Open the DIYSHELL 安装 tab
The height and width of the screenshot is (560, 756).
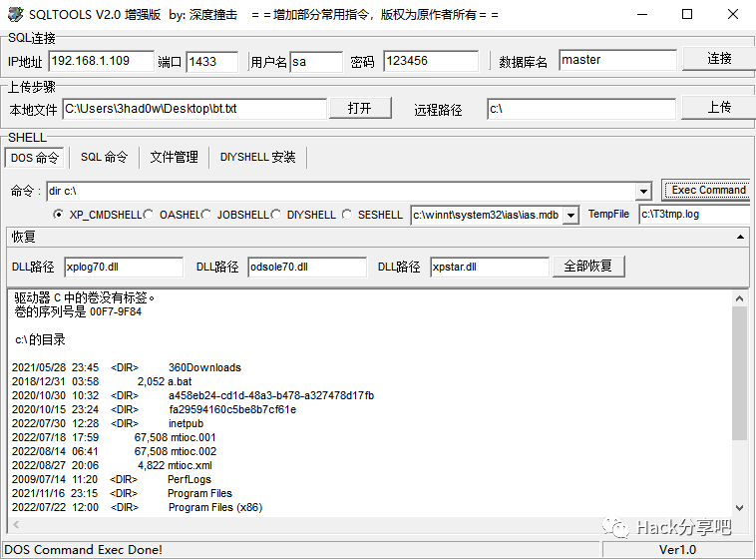pos(257,157)
